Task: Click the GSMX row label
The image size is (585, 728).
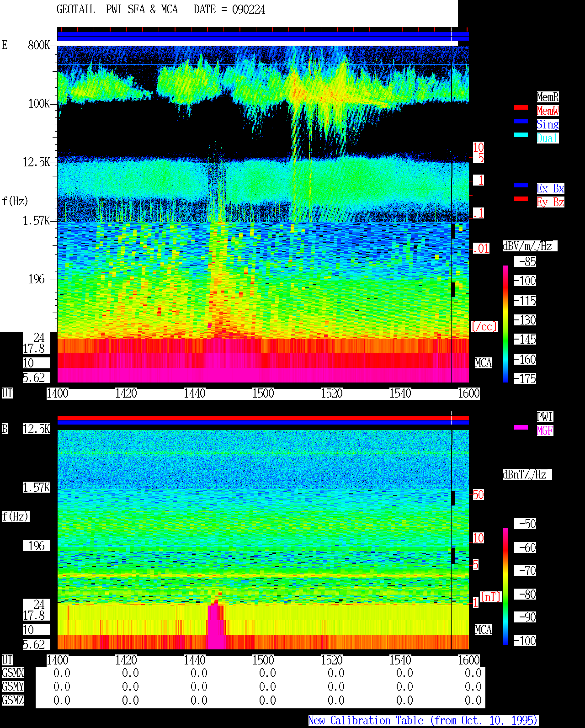Action: [13, 673]
